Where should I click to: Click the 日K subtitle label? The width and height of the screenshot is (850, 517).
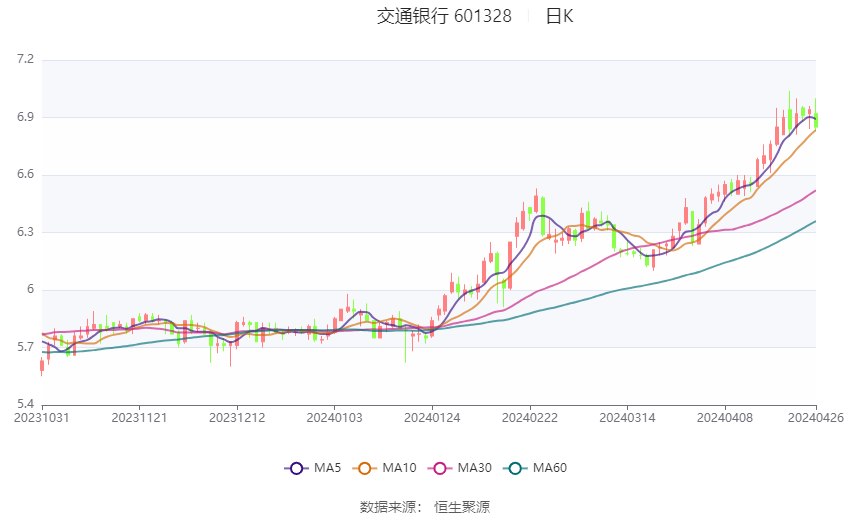(559, 16)
